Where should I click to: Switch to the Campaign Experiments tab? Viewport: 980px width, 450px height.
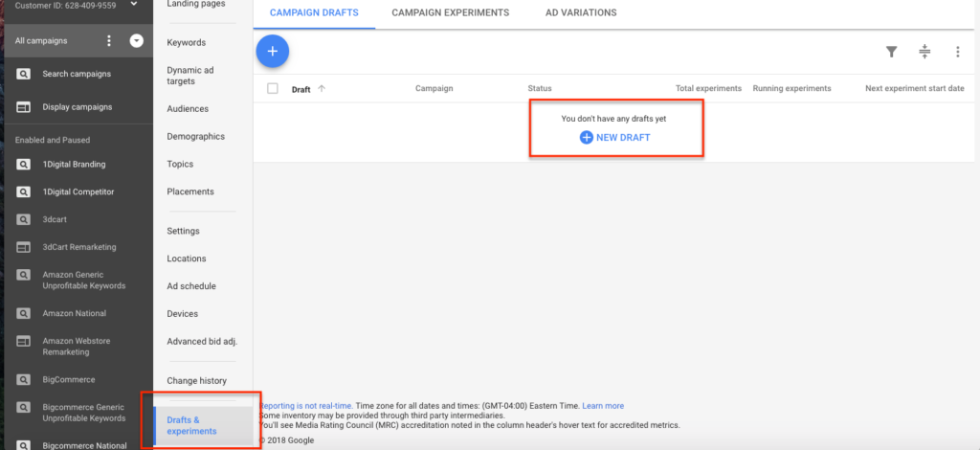(x=450, y=12)
